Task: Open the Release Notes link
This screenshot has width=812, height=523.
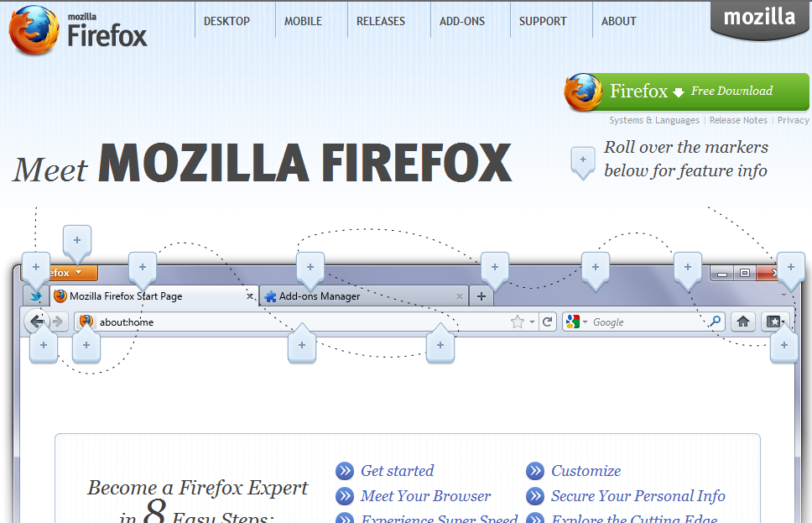Action: tap(738, 120)
